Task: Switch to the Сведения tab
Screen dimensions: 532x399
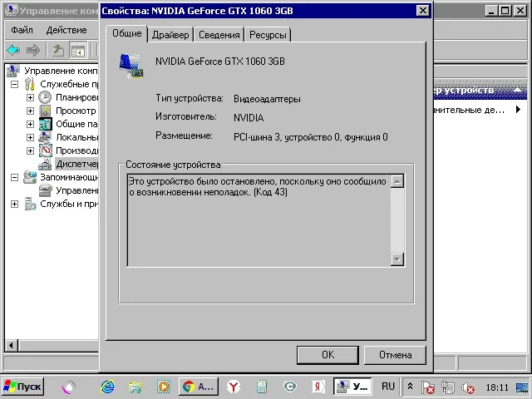Action: point(219,35)
